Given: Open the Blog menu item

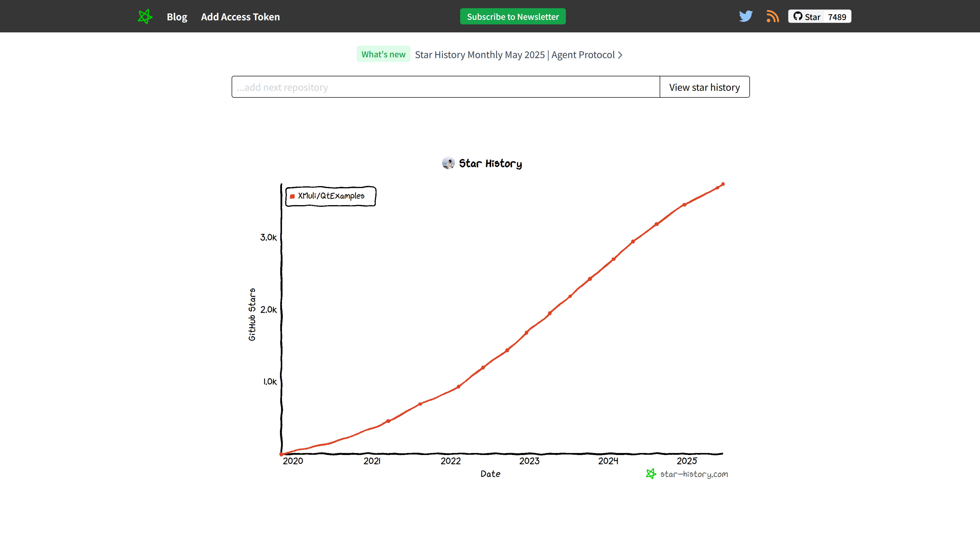Looking at the screenshot, I should (x=177, y=16).
